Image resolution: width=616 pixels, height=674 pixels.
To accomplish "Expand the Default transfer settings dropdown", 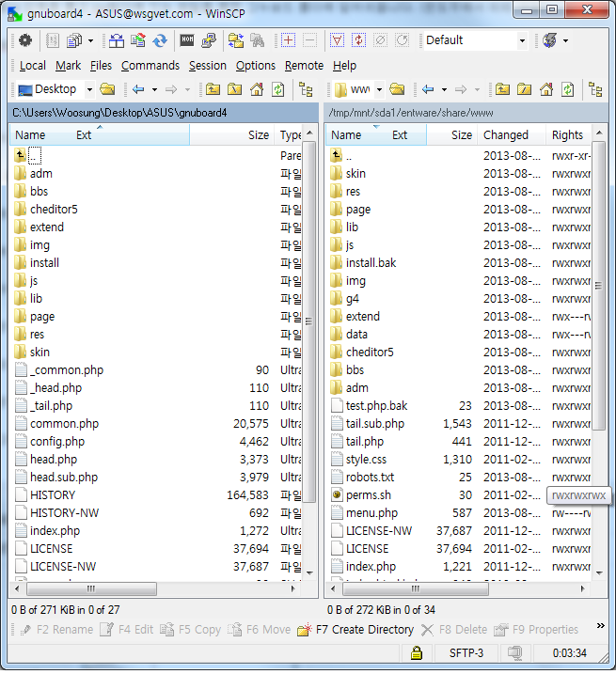I will point(522,40).
